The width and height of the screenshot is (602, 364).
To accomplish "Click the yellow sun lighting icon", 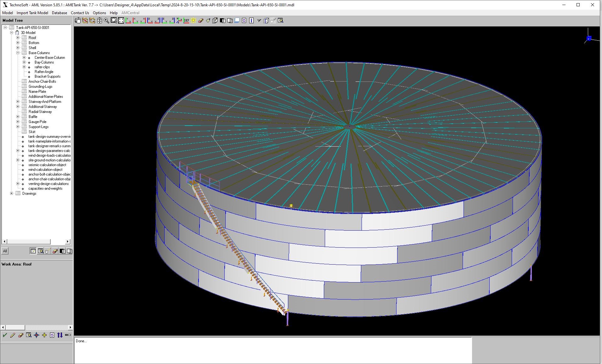I will tap(194, 20).
